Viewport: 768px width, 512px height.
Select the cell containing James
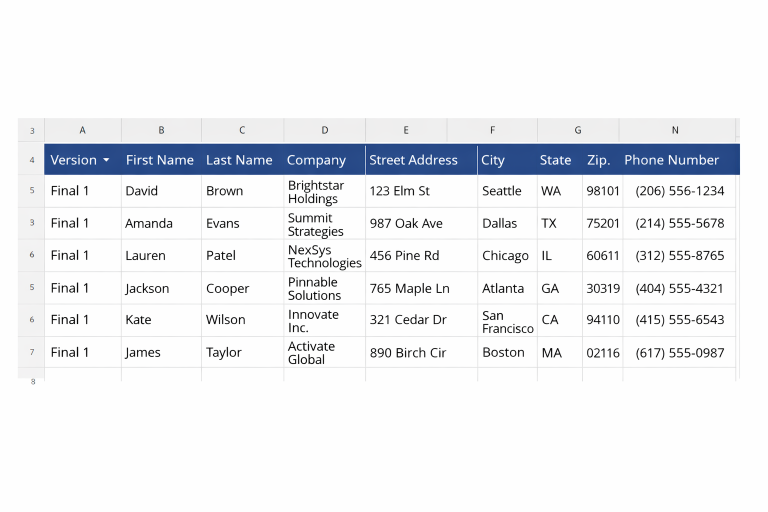pyautogui.click(x=161, y=352)
